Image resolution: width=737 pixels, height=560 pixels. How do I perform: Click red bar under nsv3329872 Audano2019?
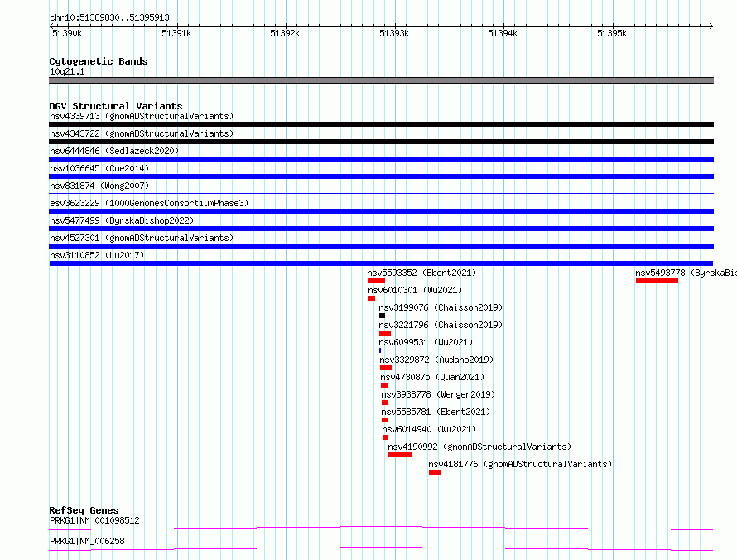[x=386, y=368]
